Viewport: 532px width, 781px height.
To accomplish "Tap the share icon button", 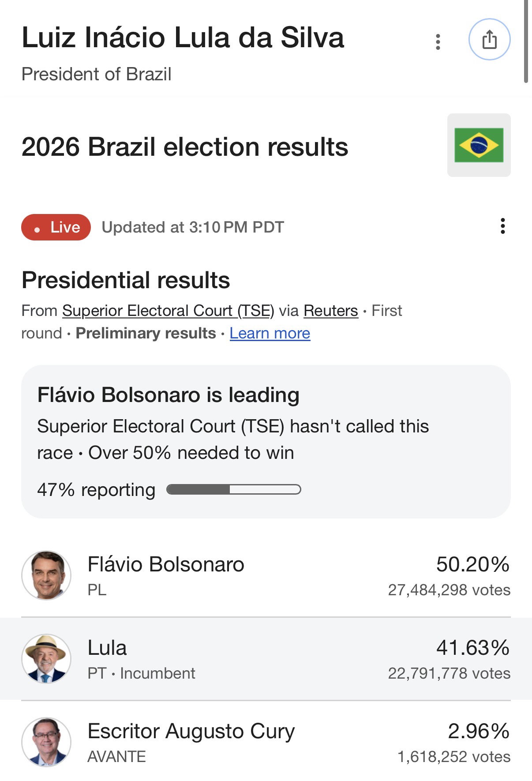I will click(x=489, y=39).
